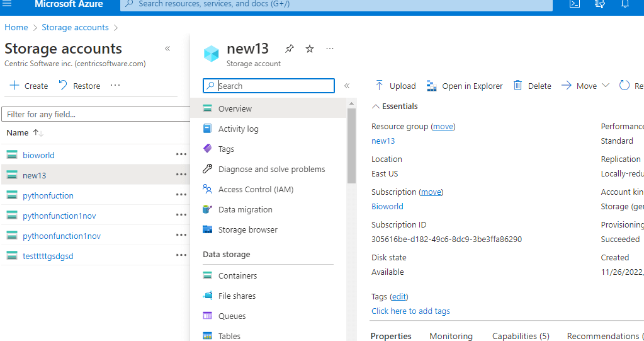Click here to add tags link
Screen dimensions: 644x341
(x=410, y=311)
